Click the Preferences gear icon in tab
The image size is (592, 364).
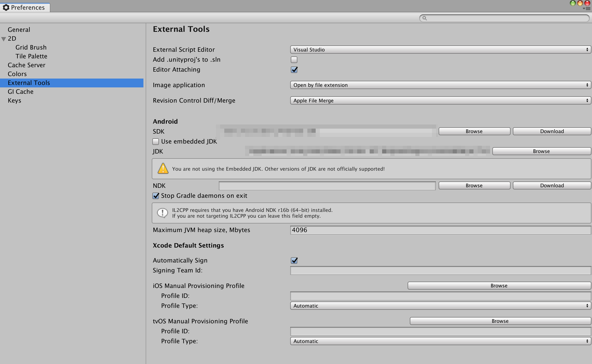[6, 7]
